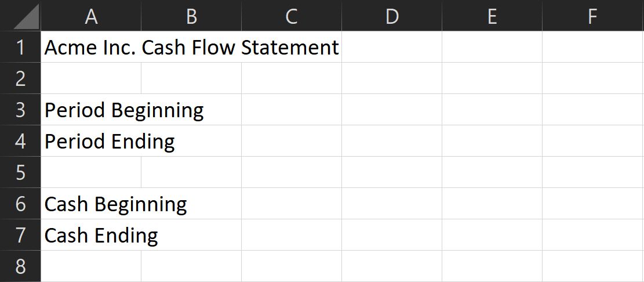644x282 pixels.
Task: Select the Cash Beginning cell
Action: pos(91,204)
